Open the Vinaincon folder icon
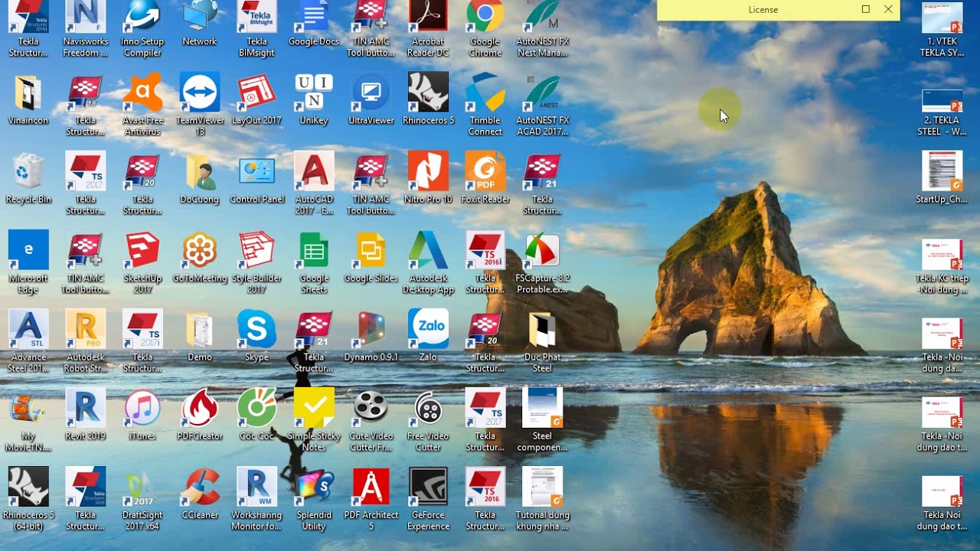The image size is (980, 551). coord(28,99)
